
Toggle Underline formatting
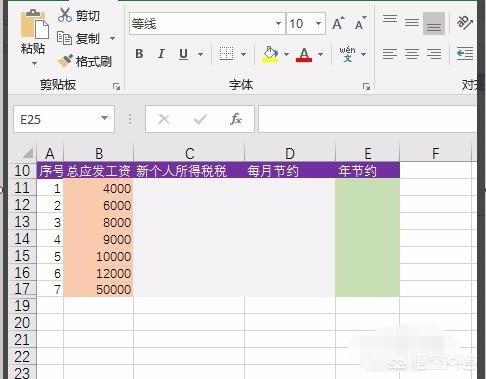pyautogui.click(x=183, y=54)
